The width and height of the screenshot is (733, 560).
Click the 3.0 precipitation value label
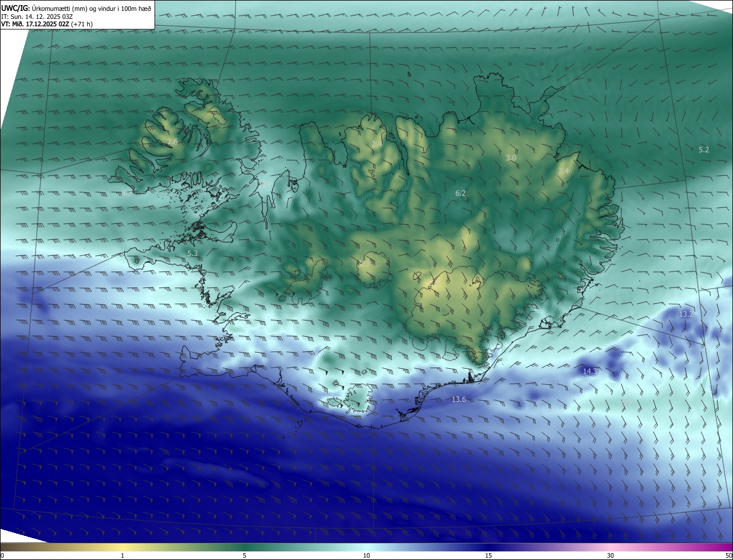pos(511,157)
